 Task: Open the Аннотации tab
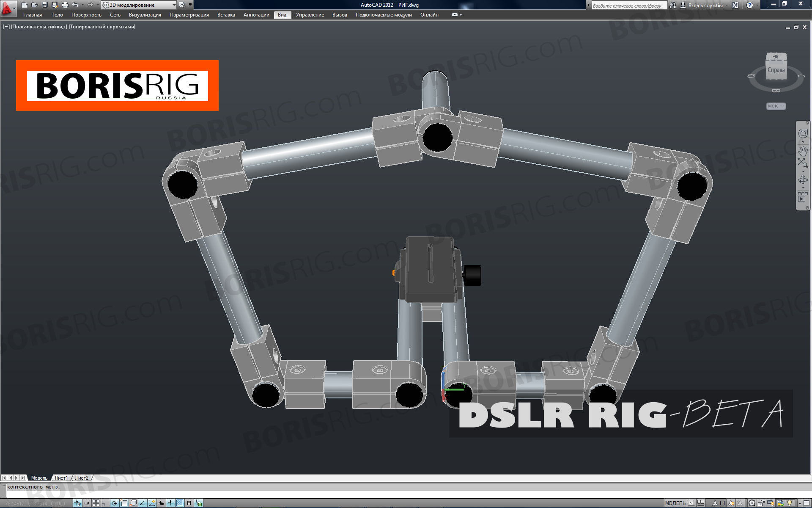(256, 15)
